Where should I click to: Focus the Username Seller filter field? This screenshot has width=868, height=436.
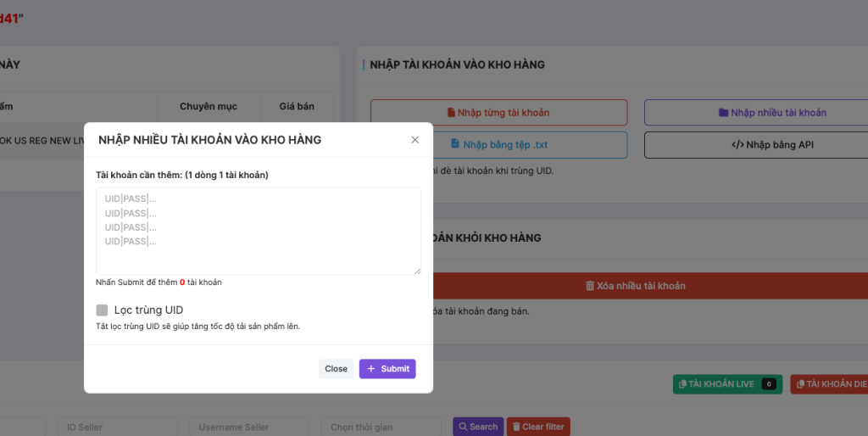249,428
